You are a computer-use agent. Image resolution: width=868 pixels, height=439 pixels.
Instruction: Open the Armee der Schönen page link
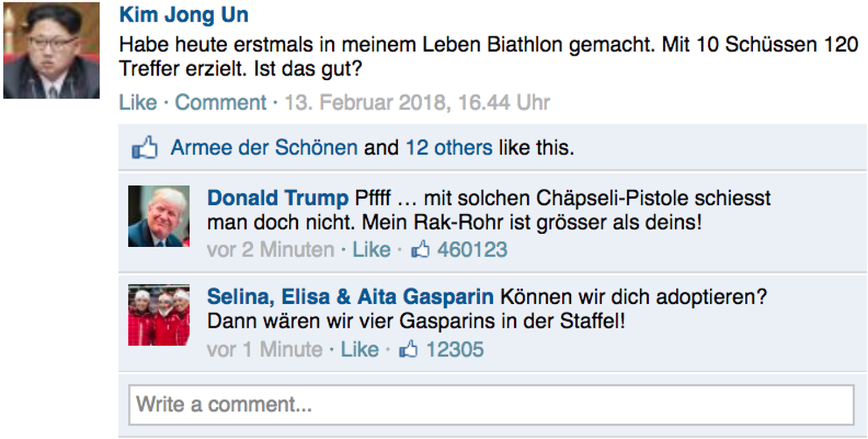pyautogui.click(x=264, y=148)
